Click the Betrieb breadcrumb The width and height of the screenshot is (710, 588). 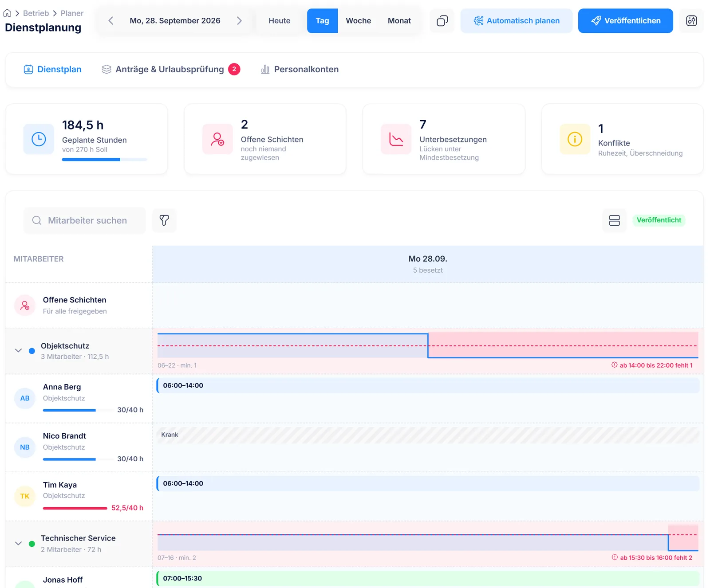(36, 13)
